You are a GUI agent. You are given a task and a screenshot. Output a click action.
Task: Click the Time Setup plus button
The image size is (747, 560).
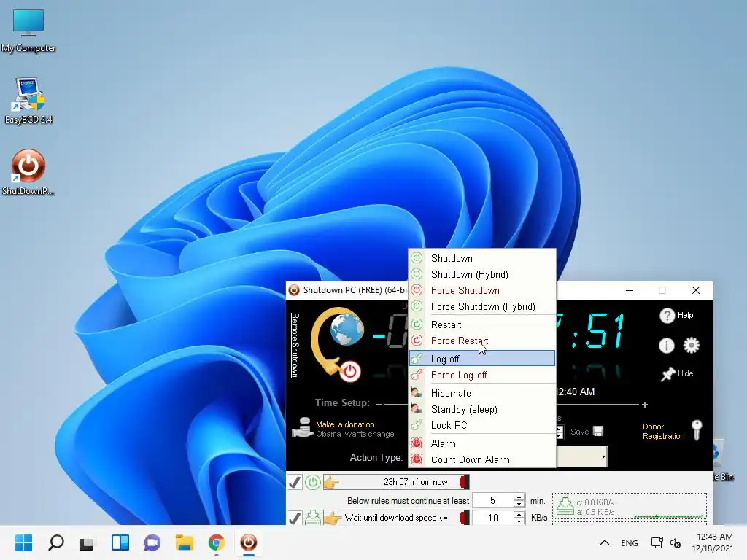click(645, 405)
